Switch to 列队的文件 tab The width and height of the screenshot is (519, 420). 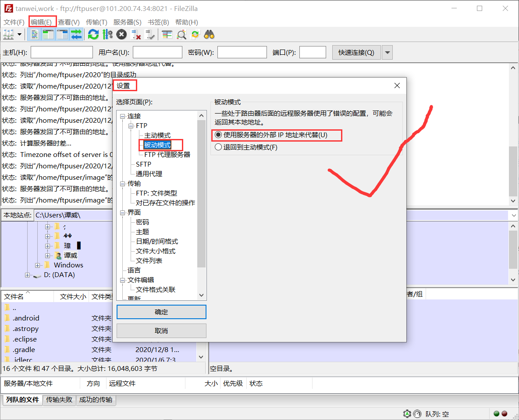click(x=22, y=400)
